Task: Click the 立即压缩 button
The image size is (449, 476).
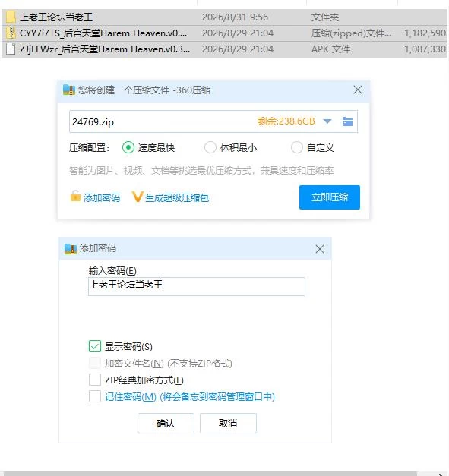Action: 330,197
